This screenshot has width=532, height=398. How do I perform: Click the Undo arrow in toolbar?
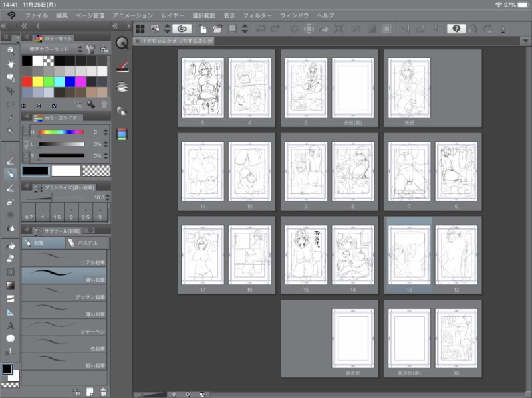(x=261, y=29)
